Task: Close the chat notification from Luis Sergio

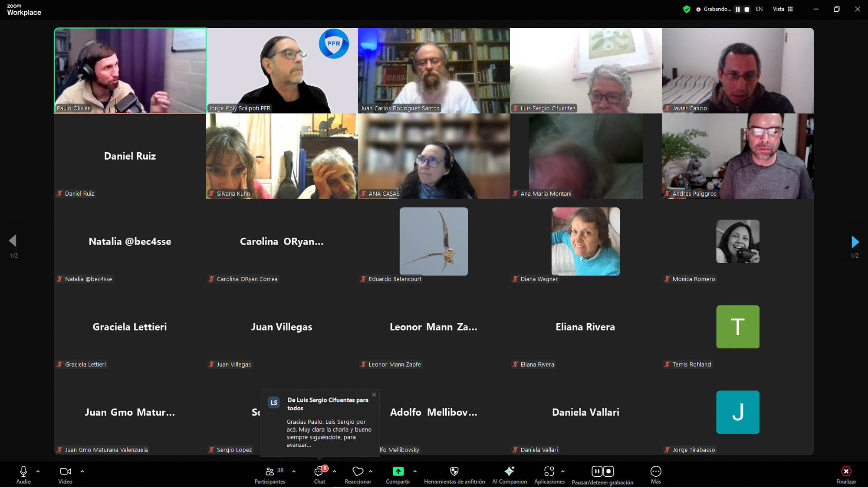Action: pos(374,395)
